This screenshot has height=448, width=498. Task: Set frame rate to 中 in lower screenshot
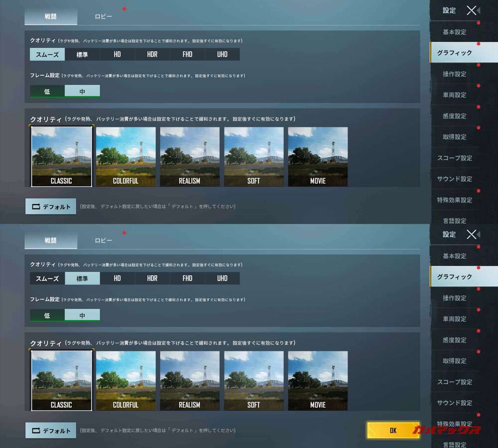[x=82, y=315]
